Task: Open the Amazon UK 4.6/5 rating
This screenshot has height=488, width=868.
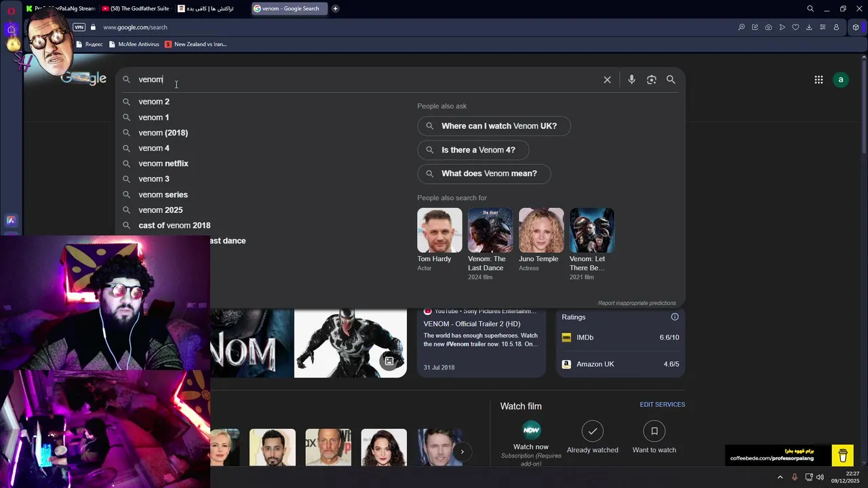Action: (620, 364)
